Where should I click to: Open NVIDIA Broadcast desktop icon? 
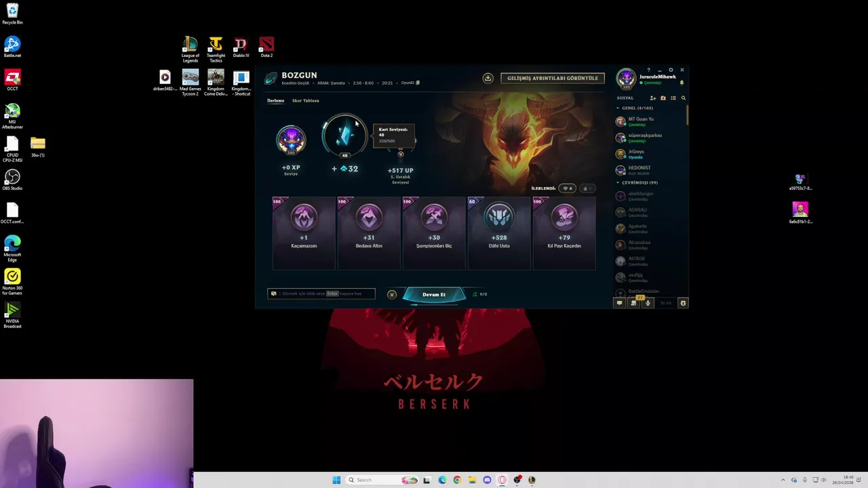tap(12, 315)
